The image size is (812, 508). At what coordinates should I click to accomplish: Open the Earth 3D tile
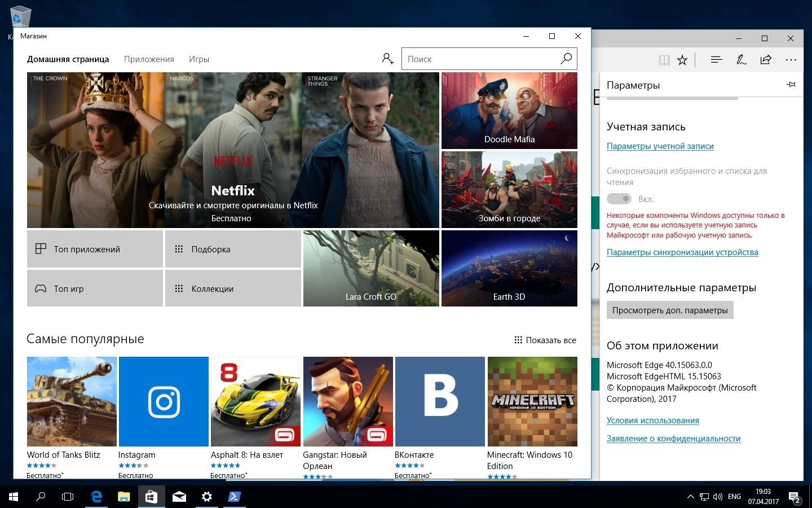[x=509, y=268]
